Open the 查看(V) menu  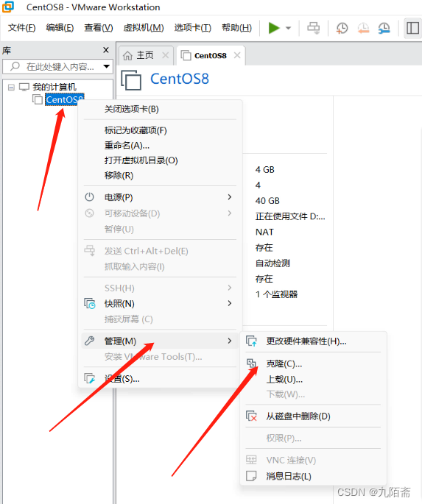tap(99, 28)
